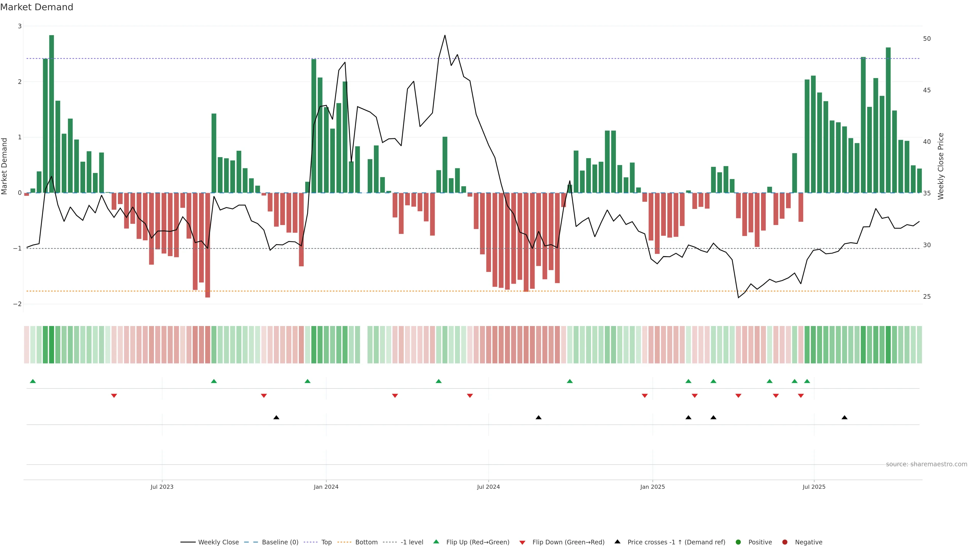The width and height of the screenshot is (980, 551).
Task: Toggle the Top dotted line legend entry
Action: [x=326, y=542]
